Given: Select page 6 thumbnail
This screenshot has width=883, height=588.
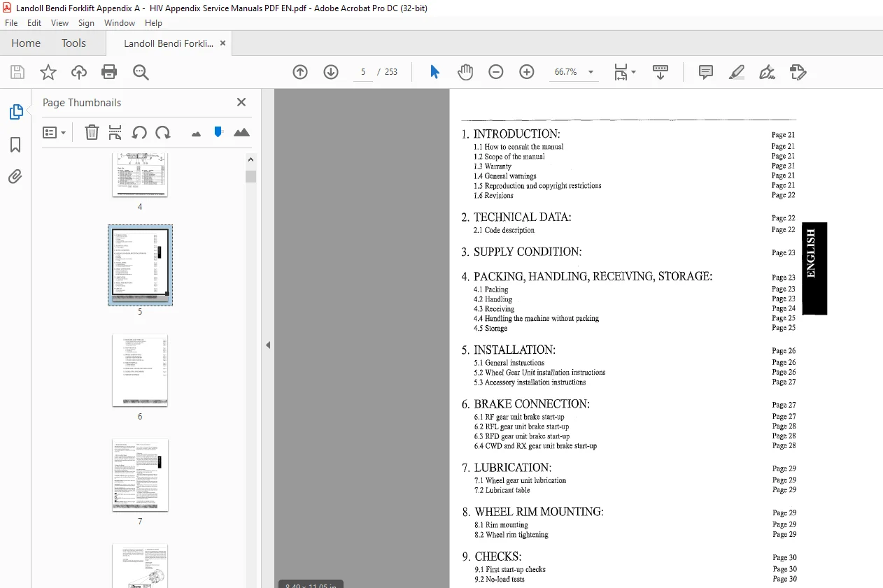Looking at the screenshot, I should point(140,371).
